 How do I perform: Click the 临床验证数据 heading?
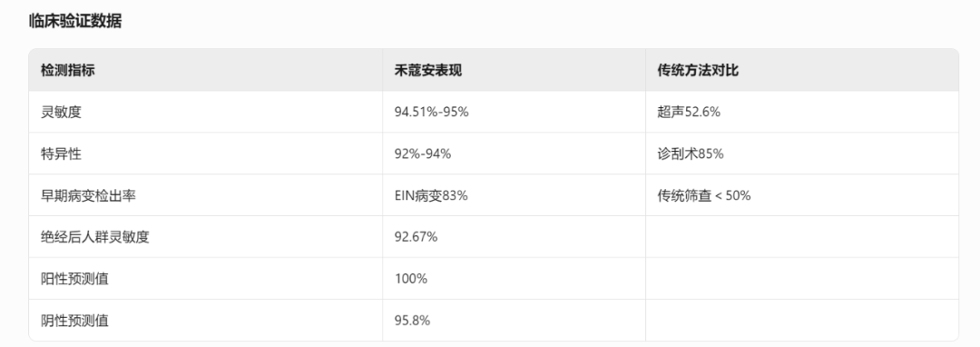click(75, 21)
